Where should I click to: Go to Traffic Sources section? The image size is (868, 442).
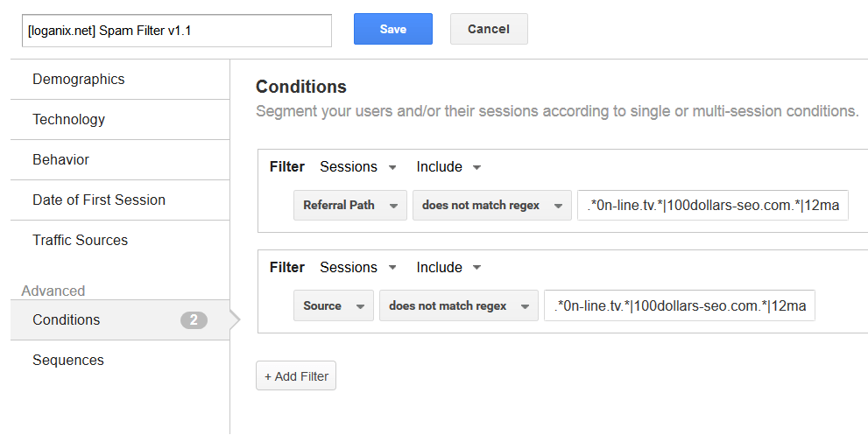120,240
